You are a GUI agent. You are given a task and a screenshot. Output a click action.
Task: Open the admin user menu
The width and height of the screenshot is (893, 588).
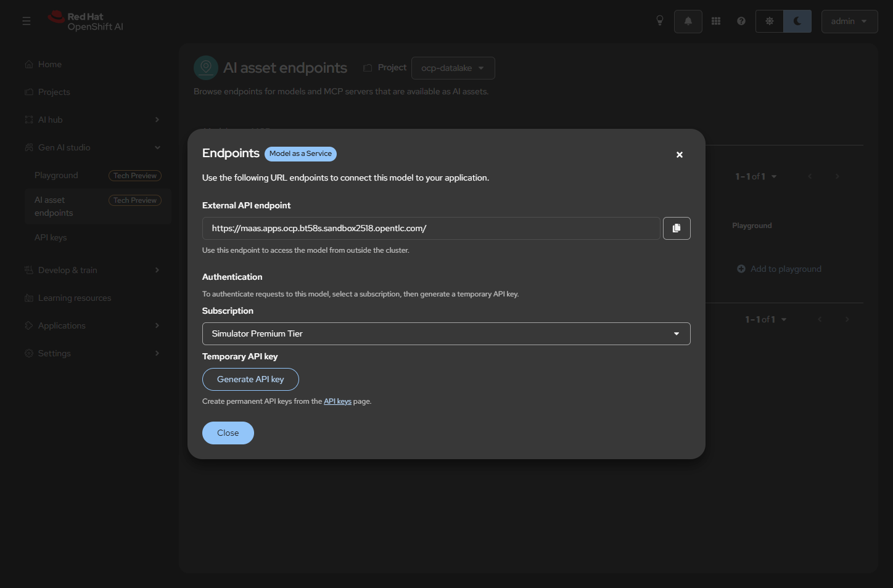tap(849, 21)
